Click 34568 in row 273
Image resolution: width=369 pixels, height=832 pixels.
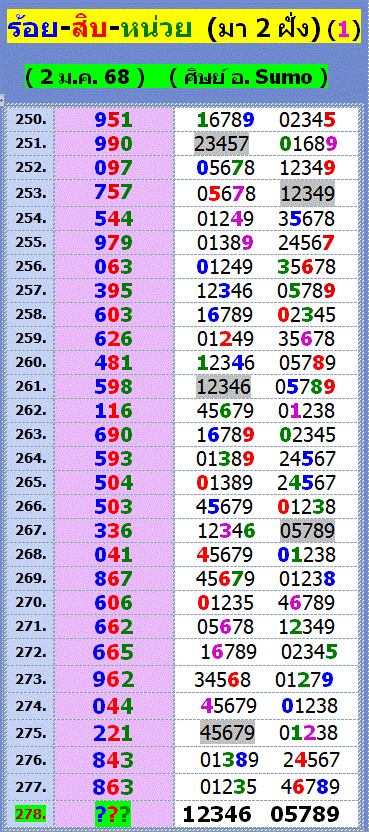coord(222,680)
